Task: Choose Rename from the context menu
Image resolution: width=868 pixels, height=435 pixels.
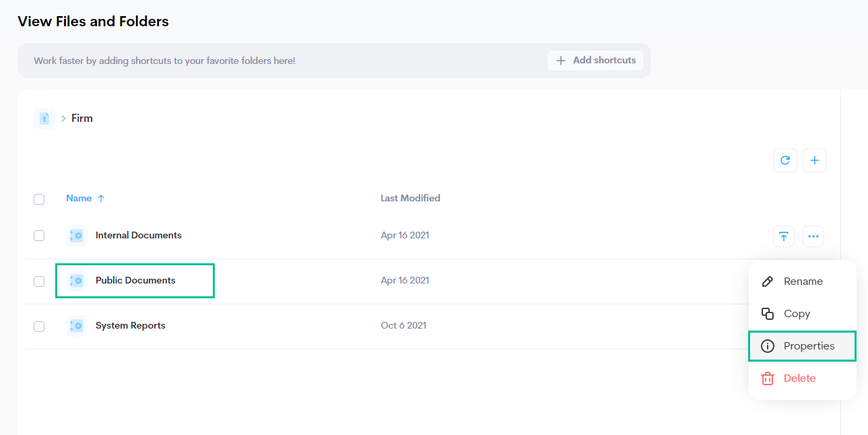Action: (802, 281)
